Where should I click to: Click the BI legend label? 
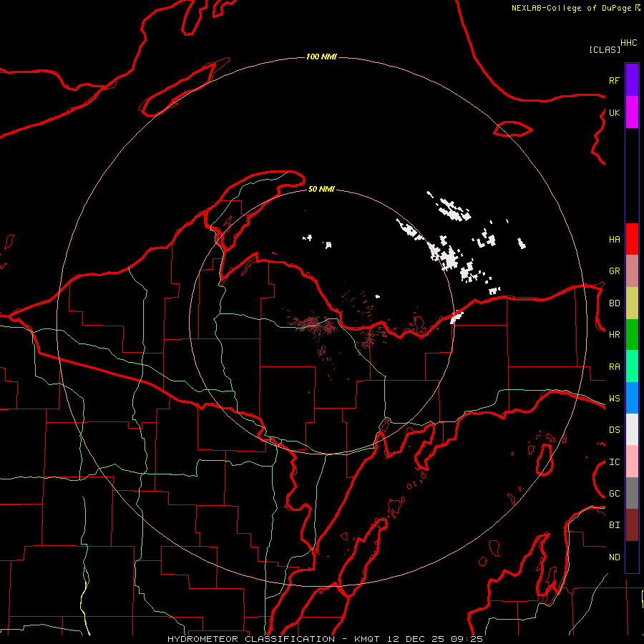614,525
